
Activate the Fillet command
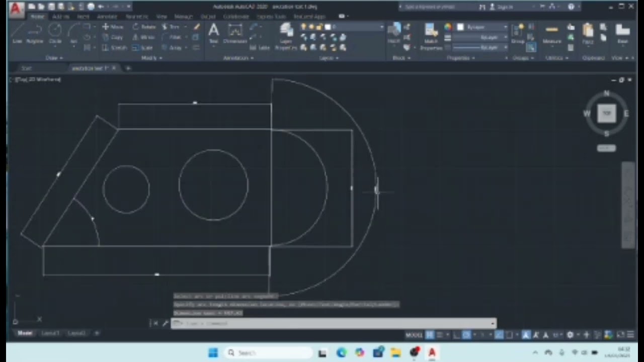pyautogui.click(x=171, y=37)
